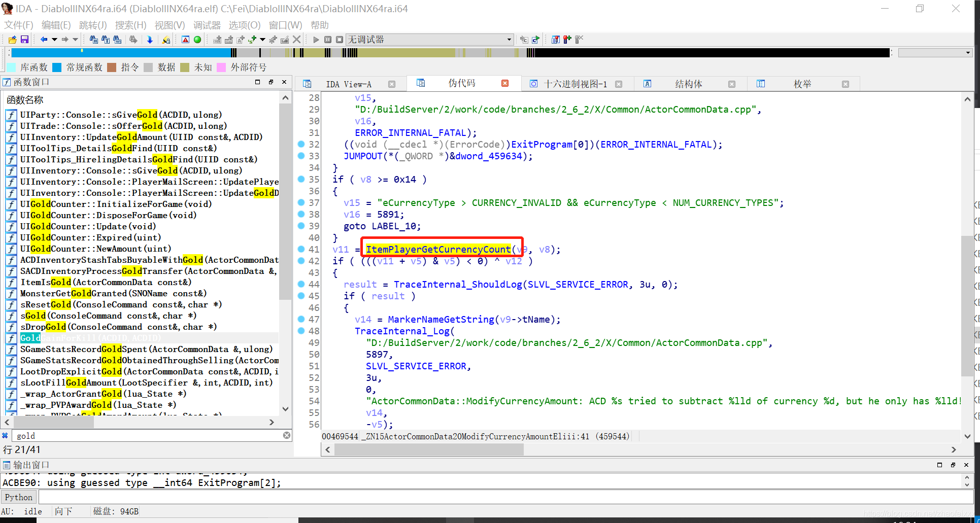Image resolution: width=980 pixels, height=523 pixels.
Task: Click the toolbar icon with magnifier badge
Action: click(166, 40)
